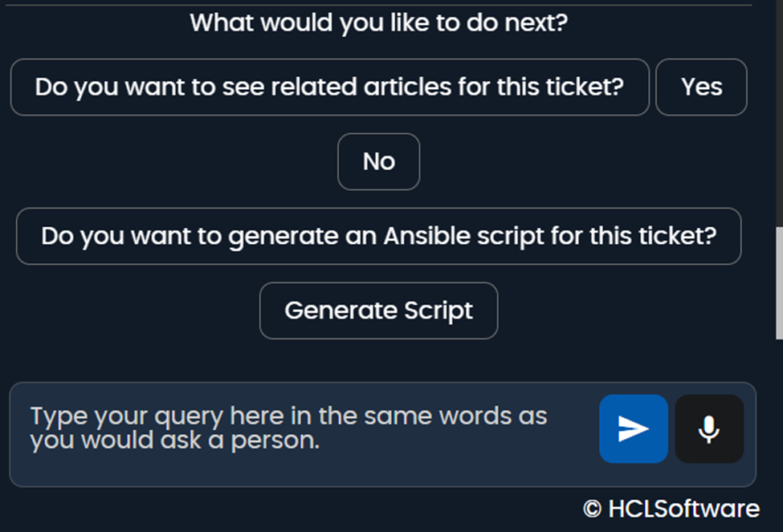
Task: Click the "What would you like to do next?" heading
Action: point(378,22)
